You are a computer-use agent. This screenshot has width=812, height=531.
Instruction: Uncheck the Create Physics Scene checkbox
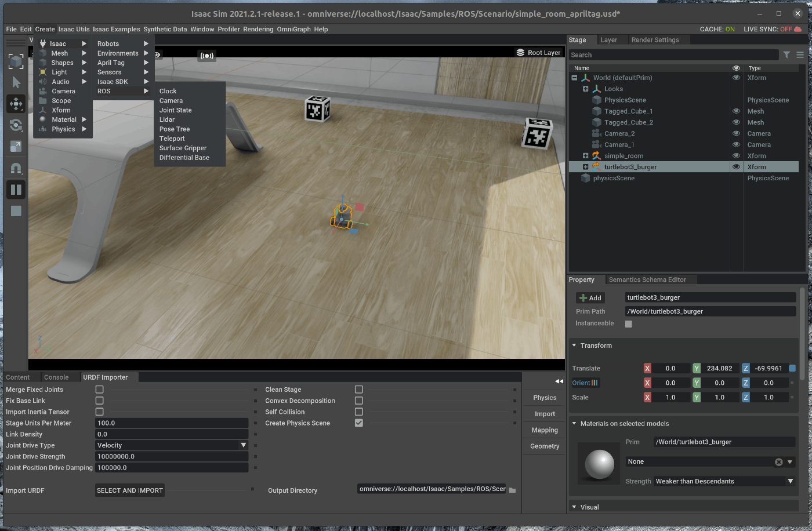coord(358,423)
